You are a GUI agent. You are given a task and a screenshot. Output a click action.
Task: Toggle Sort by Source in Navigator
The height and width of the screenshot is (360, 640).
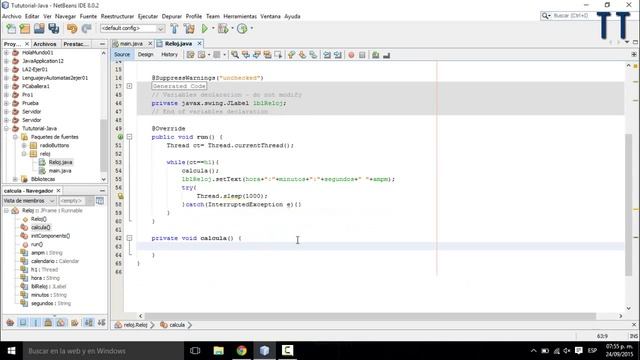click(101, 323)
